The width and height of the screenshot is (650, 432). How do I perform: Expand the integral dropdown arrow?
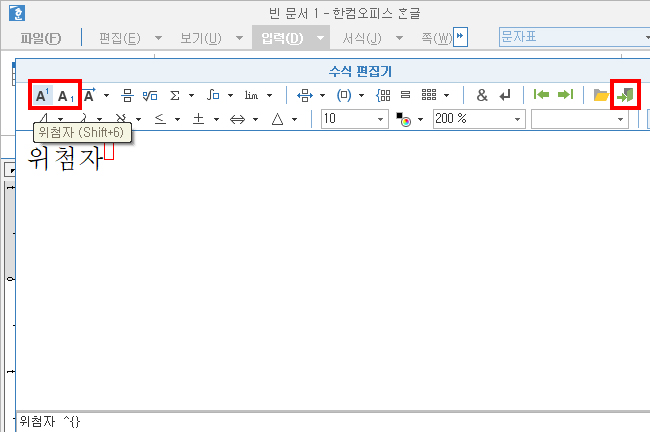point(230,96)
